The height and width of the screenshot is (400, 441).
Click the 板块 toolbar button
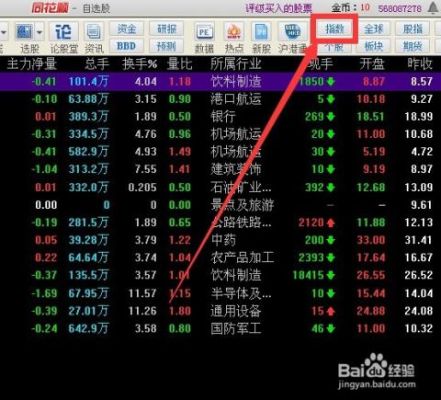(x=373, y=46)
